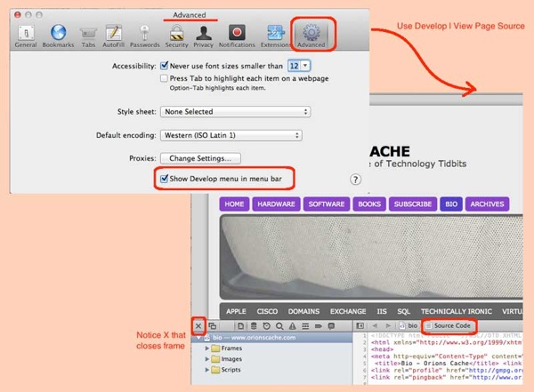Open the HOME page tab
Viewport: 534px width, 392px height.
(x=234, y=204)
